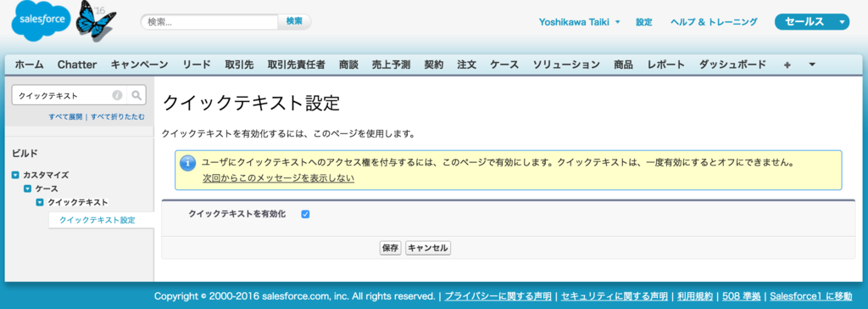Switch to the ケース tab
868x309 pixels.
point(504,65)
